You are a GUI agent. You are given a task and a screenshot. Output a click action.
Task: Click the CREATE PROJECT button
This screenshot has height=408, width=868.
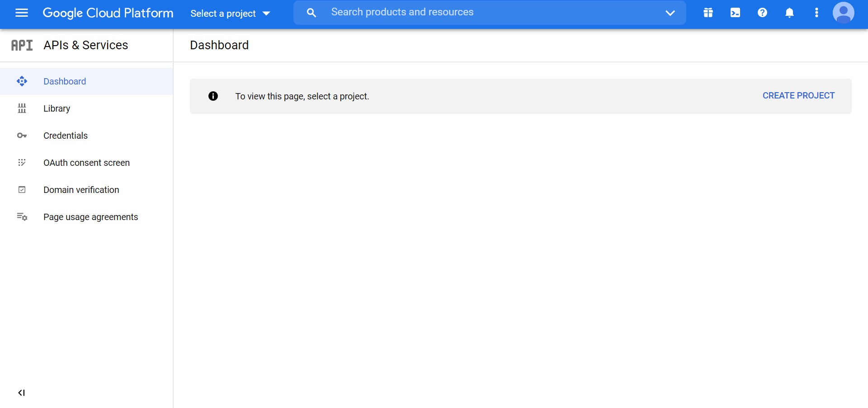click(798, 96)
